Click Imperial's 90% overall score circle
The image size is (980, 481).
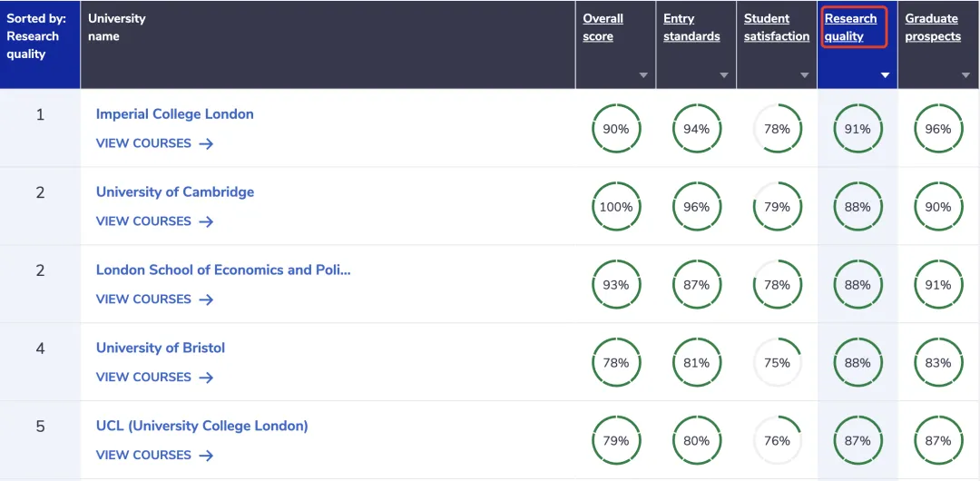click(616, 129)
